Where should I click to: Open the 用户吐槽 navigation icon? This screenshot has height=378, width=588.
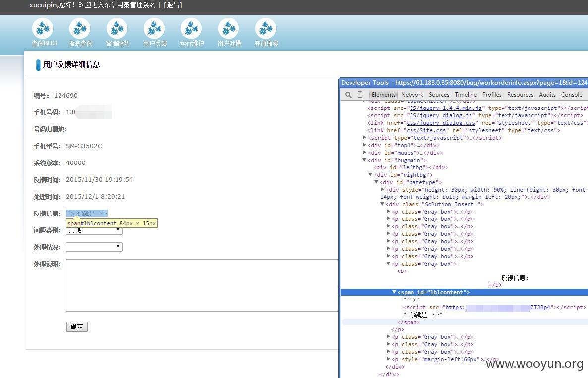(229, 28)
